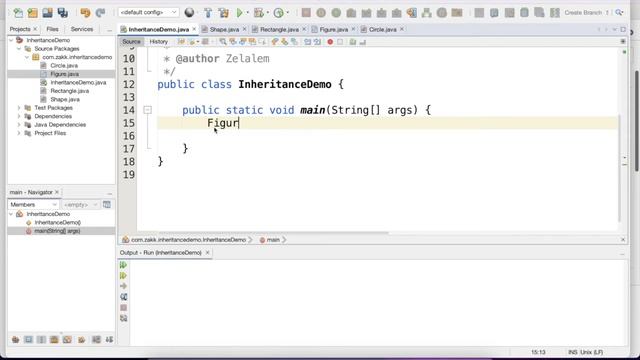Screen dimensions: 640x360
Task: Toggle sort by source order in Navigator
Action: pyautogui.click(x=109, y=340)
